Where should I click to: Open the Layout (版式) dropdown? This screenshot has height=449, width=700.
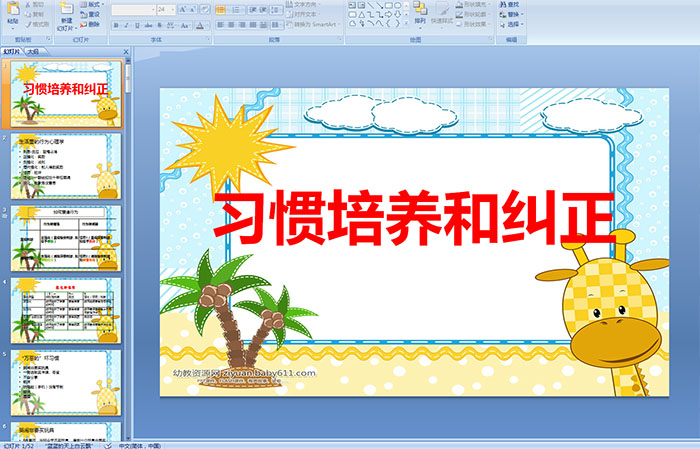pos(92,4)
